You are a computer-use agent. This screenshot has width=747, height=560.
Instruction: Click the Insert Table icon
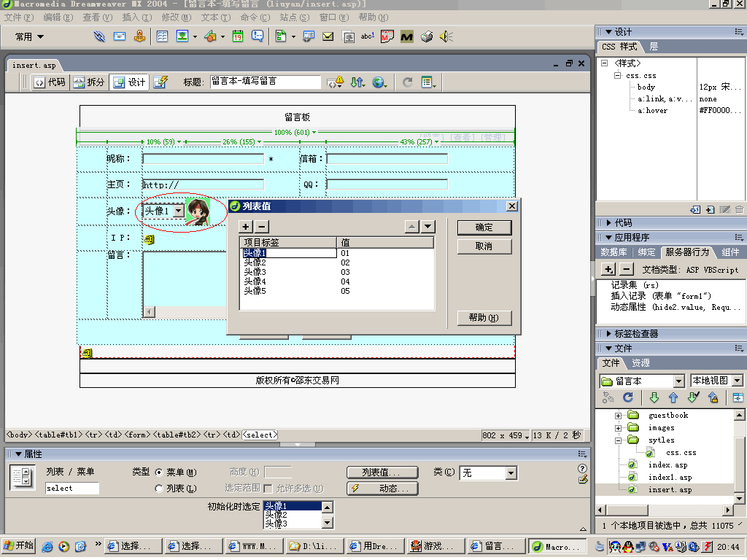click(162, 36)
